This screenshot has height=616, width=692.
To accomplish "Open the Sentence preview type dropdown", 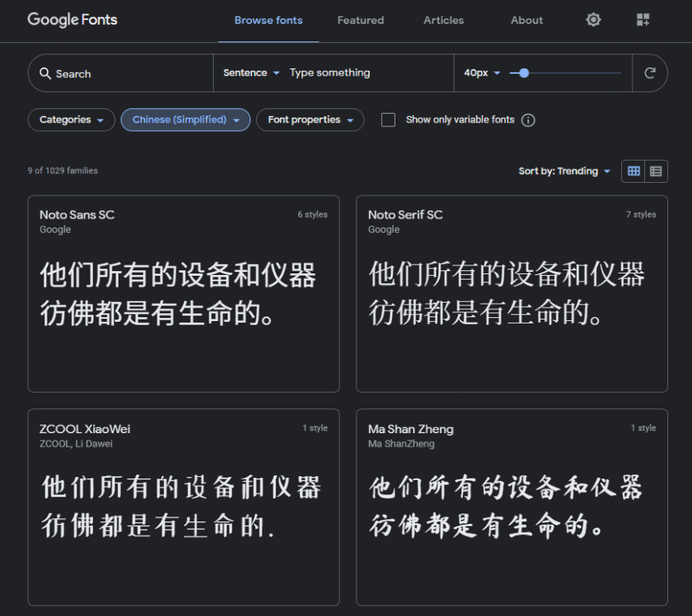I will 251,73.
